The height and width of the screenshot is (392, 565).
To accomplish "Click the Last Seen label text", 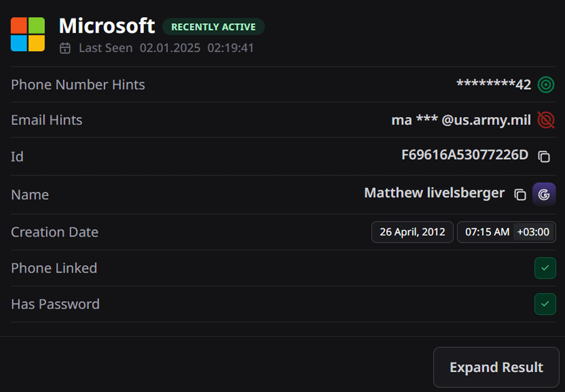I will (x=105, y=48).
